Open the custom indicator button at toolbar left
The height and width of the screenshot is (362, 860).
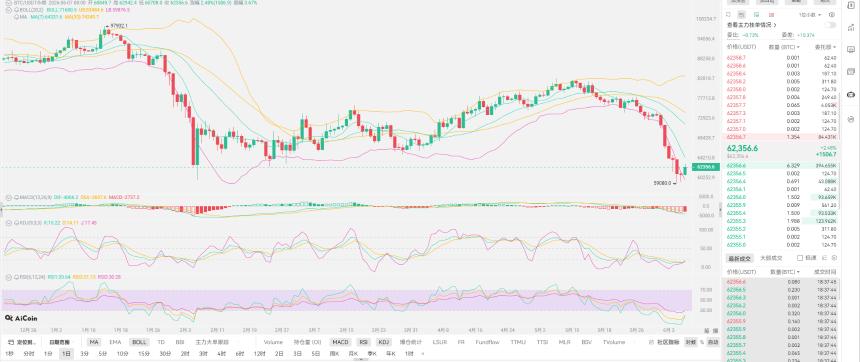point(22,342)
